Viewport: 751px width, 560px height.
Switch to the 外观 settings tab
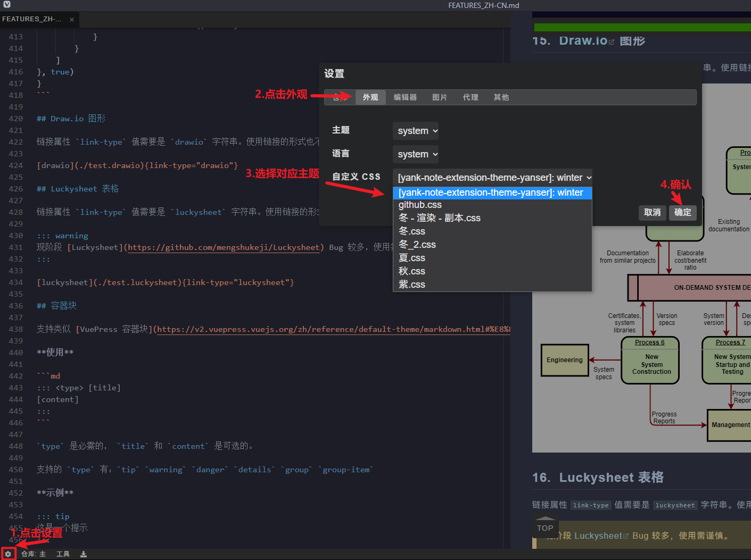tap(370, 97)
